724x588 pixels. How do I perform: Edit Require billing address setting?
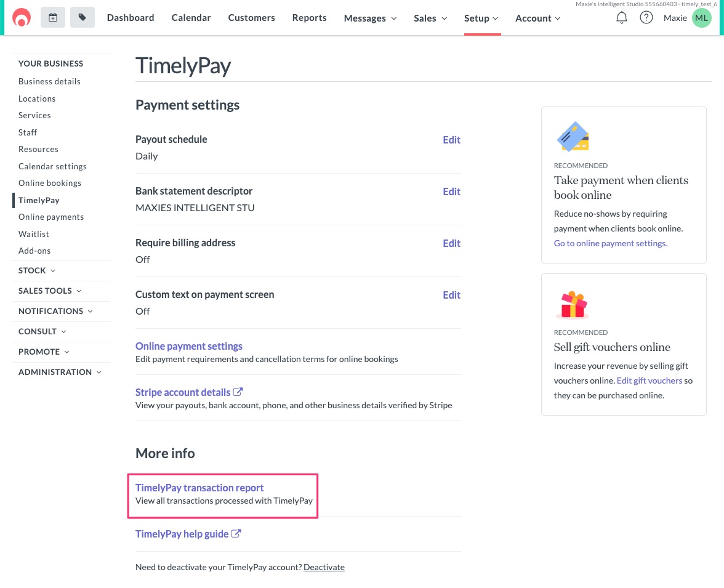tap(452, 243)
